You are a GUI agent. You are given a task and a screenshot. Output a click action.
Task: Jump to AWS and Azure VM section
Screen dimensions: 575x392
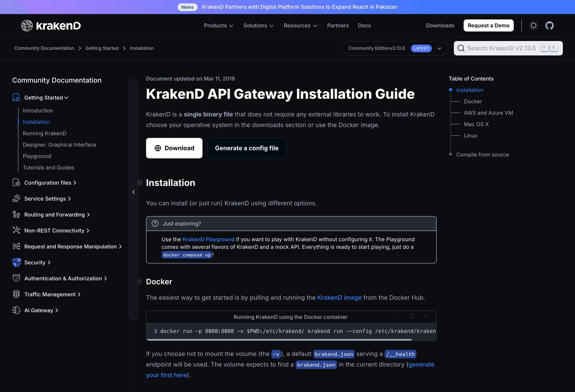coord(488,113)
